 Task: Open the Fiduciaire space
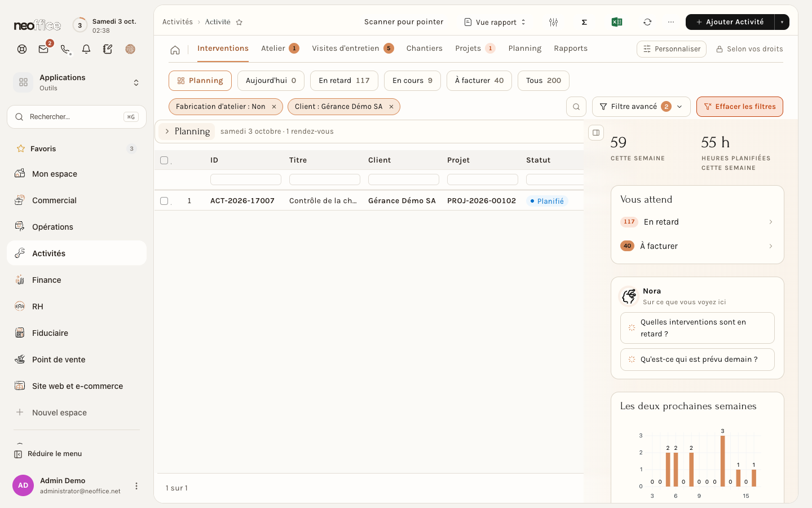(x=77, y=333)
